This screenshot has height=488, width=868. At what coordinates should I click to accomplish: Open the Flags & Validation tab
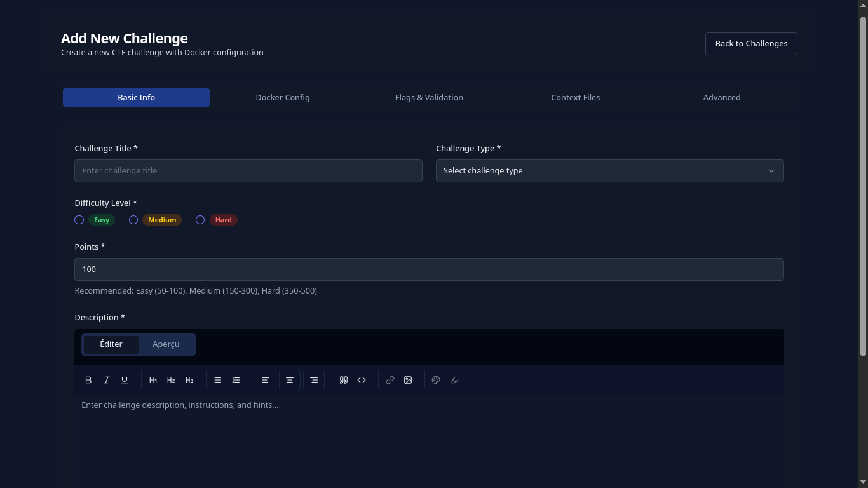(x=429, y=97)
